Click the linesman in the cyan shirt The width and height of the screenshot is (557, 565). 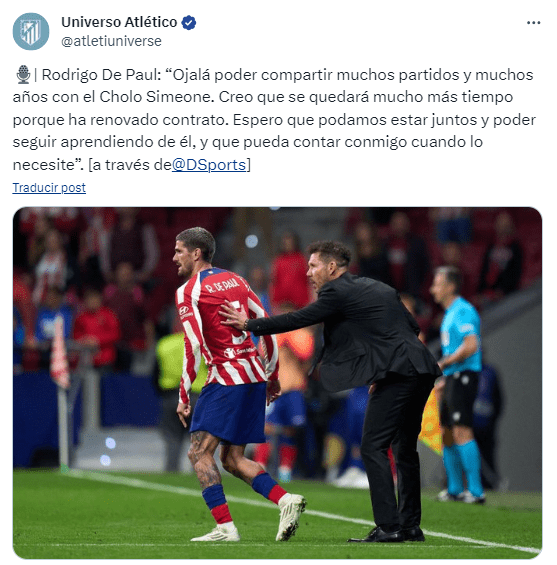(x=459, y=384)
